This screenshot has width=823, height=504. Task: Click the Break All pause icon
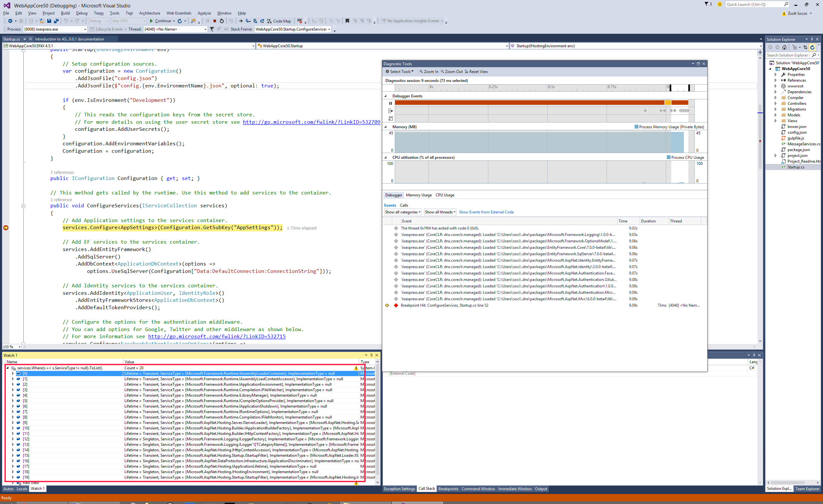(x=208, y=21)
